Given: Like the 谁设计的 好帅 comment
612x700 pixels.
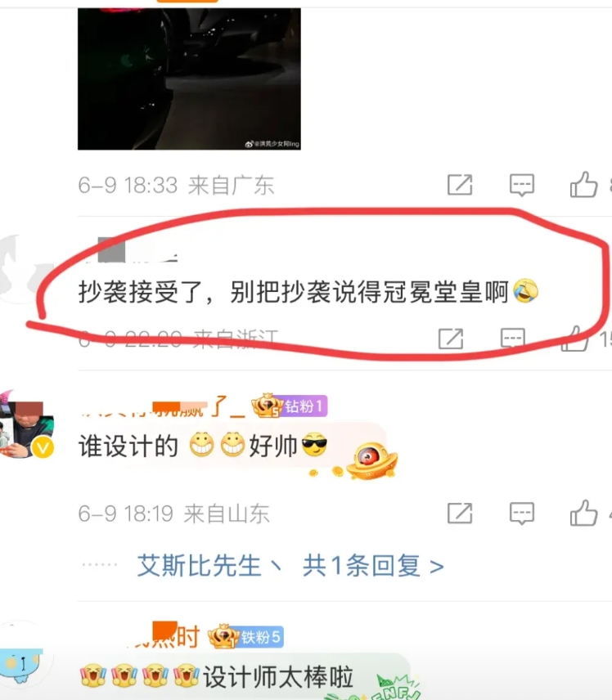Looking at the screenshot, I should click(583, 513).
